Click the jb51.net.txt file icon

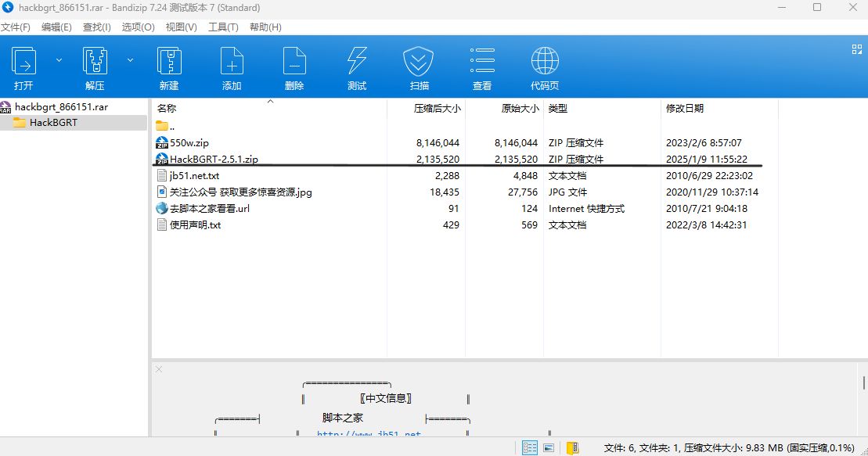[x=162, y=175]
